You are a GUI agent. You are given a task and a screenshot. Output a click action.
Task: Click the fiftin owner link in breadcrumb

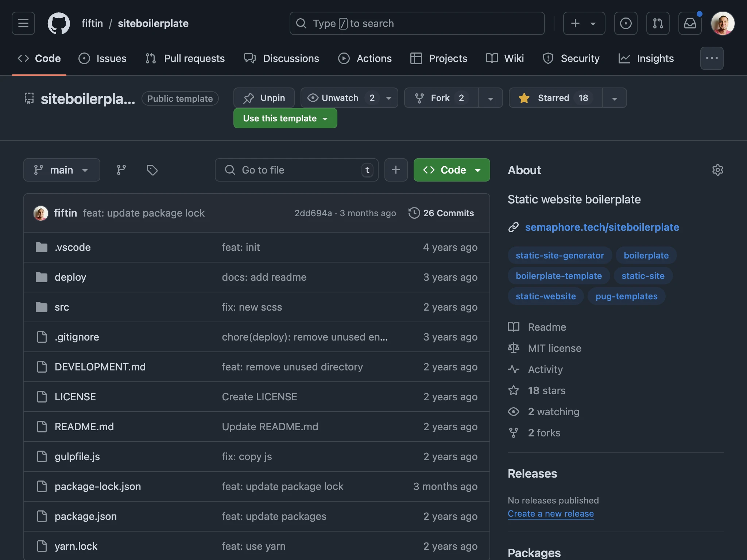click(92, 23)
